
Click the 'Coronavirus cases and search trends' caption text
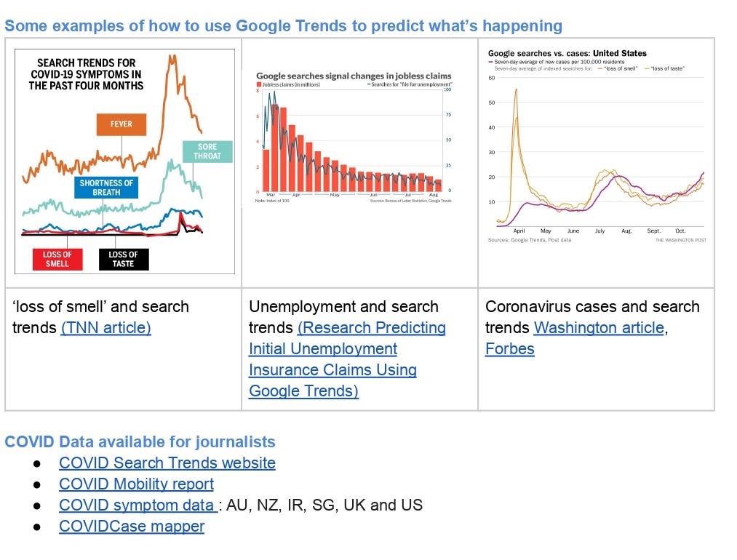click(x=592, y=307)
